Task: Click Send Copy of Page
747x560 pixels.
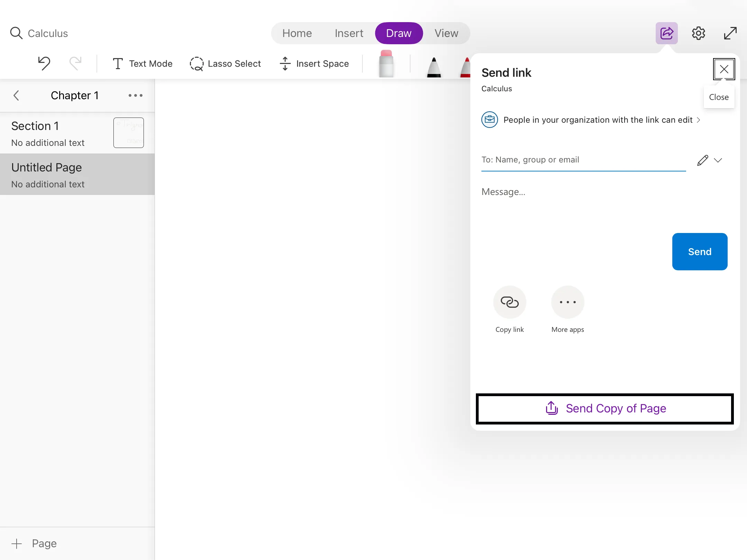Action: click(x=605, y=409)
